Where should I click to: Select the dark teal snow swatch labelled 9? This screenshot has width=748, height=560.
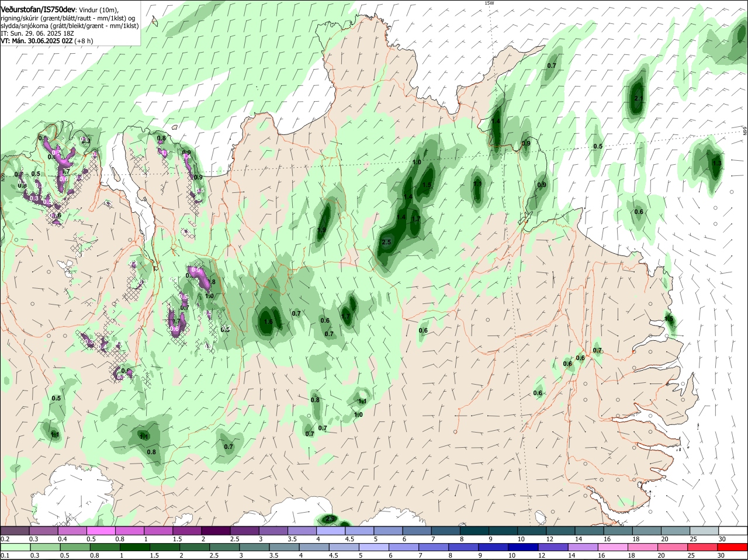coord(503,531)
